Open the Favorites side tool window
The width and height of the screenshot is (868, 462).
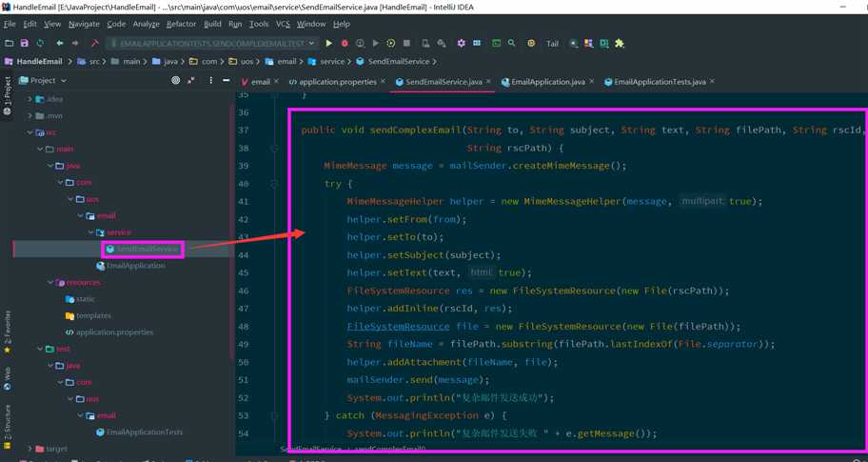pyautogui.click(x=8, y=331)
